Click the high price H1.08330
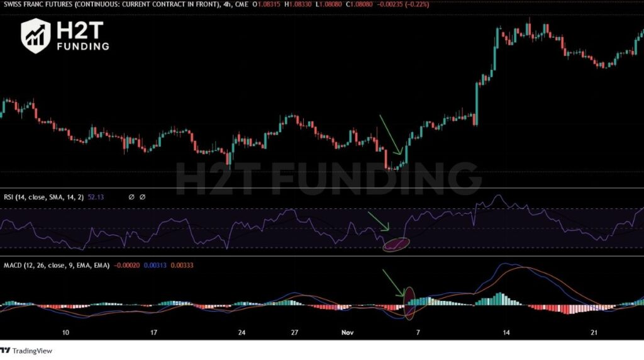This screenshot has height=360, width=644. tap(297, 4)
